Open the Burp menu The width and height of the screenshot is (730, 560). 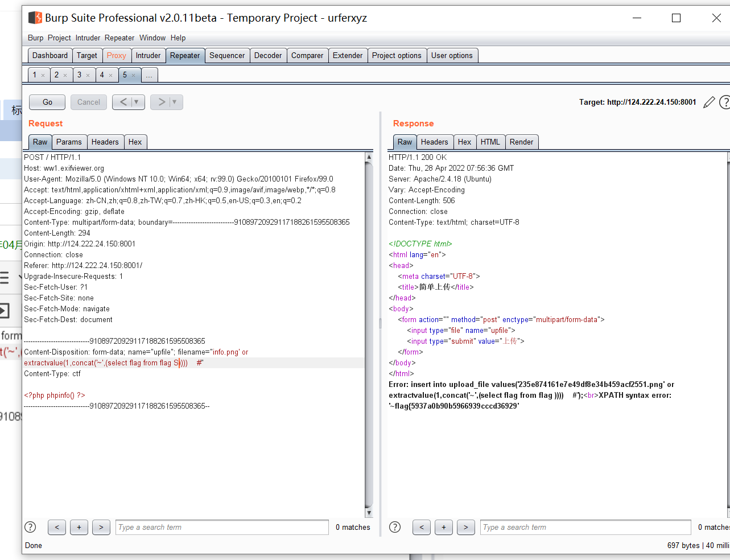pos(35,38)
